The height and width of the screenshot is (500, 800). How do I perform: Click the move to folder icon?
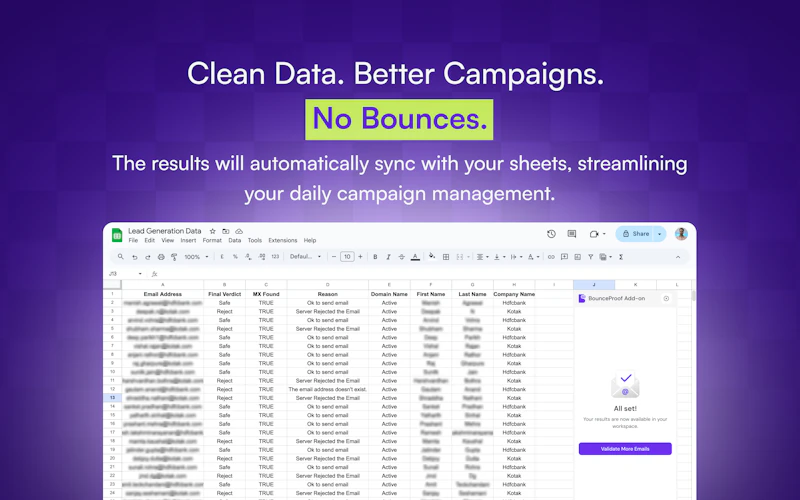pos(226,231)
